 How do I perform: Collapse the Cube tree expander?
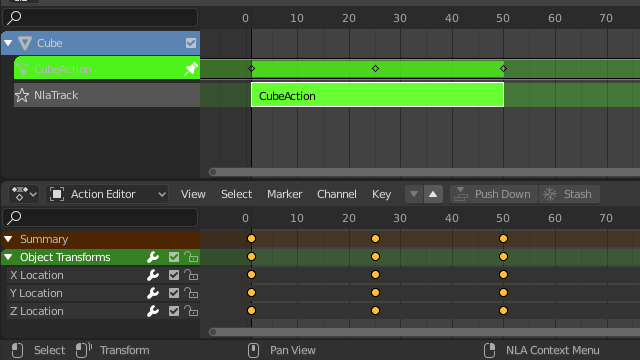point(8,42)
